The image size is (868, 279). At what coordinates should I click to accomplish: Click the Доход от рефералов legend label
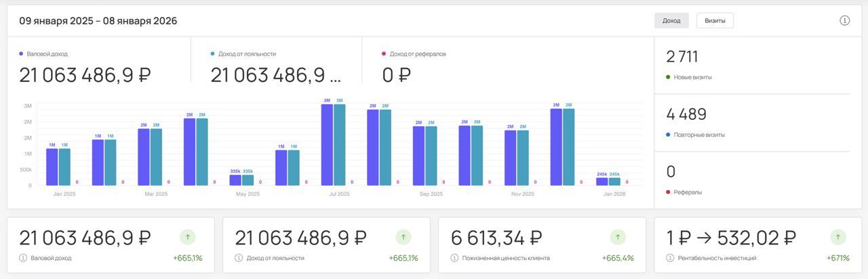pyautogui.click(x=418, y=53)
